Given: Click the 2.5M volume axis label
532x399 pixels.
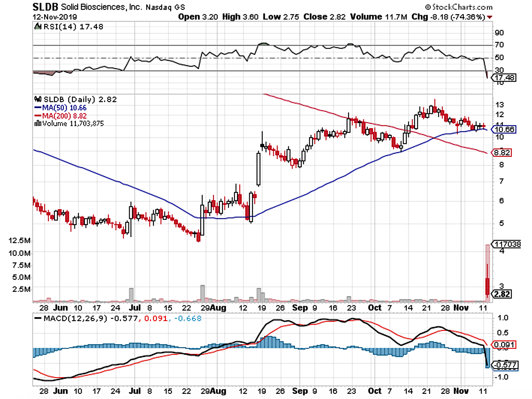Looking at the screenshot, I should [21, 289].
